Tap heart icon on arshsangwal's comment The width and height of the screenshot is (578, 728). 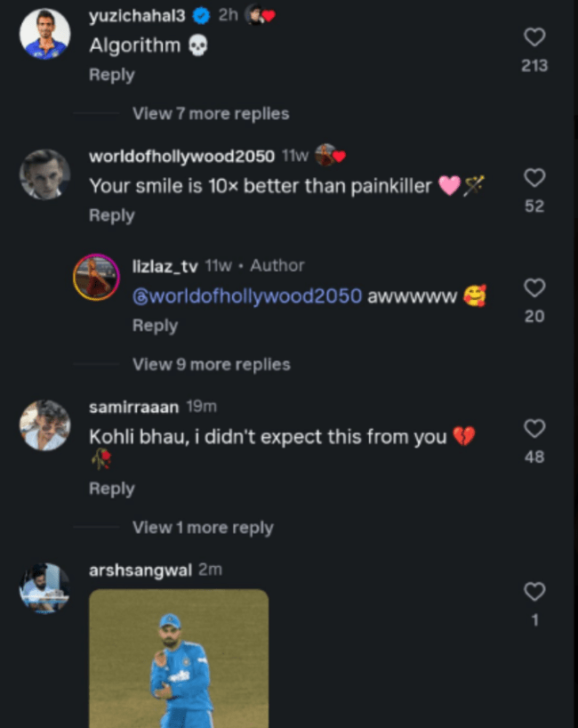(x=534, y=592)
